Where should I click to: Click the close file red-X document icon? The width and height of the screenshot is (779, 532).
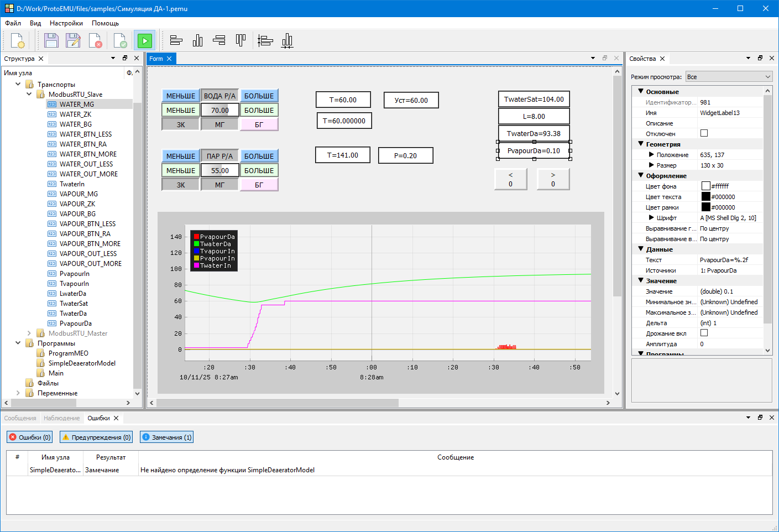click(x=95, y=41)
